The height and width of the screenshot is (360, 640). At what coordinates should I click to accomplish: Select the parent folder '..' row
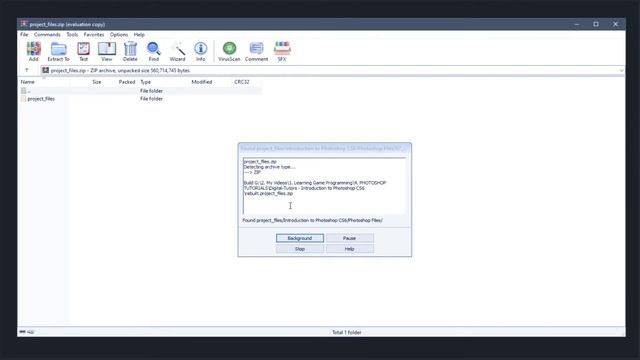[140, 91]
